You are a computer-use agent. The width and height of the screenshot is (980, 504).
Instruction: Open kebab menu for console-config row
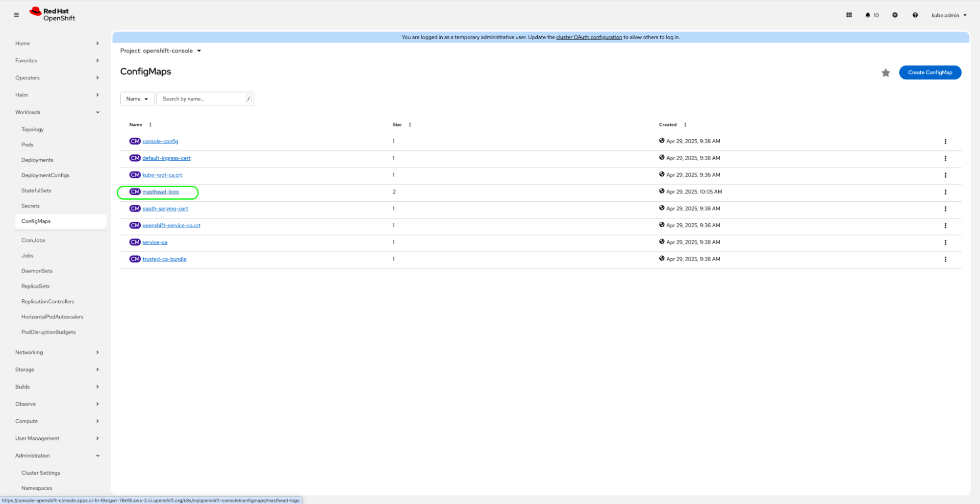(945, 142)
